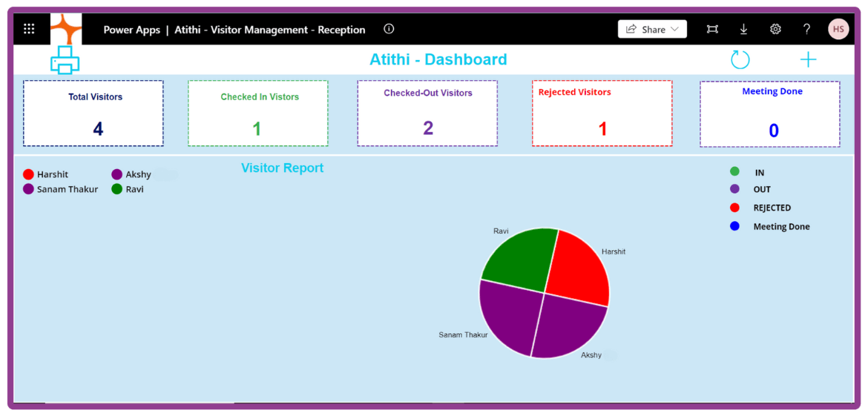This screenshot has width=868, height=416.
Task: Click the download icon in the header
Action: (x=743, y=29)
